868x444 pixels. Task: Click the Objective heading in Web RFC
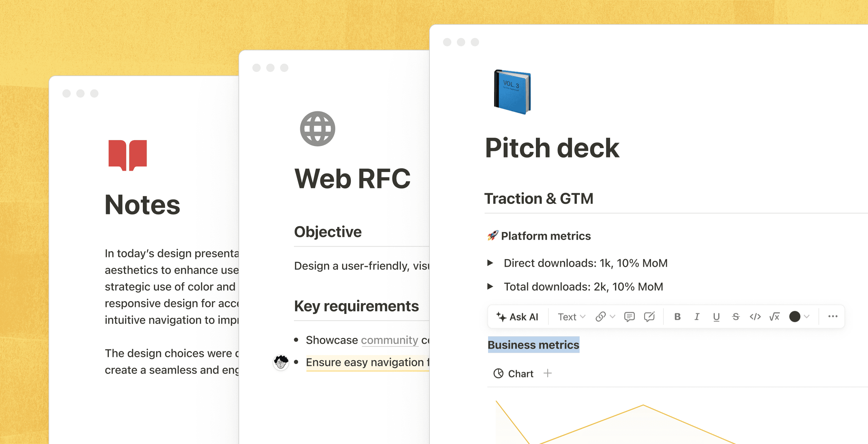pyautogui.click(x=328, y=232)
